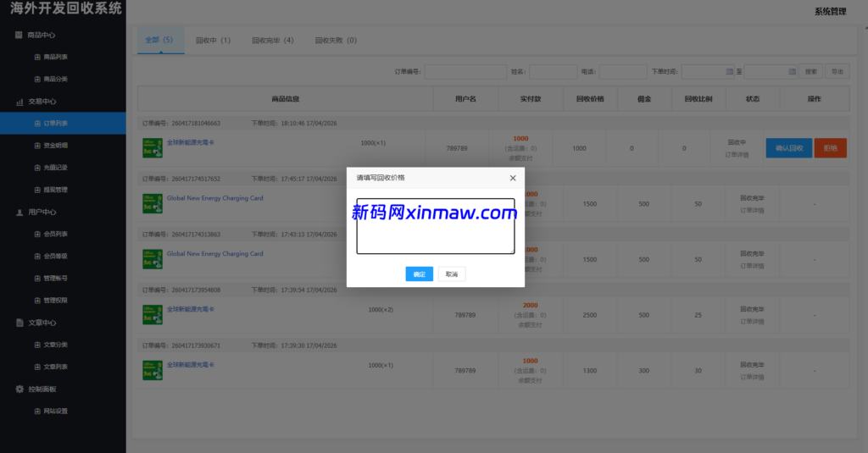The image size is (868, 453).
Task: Focus the recycling price text area in the dialog
Action: [x=436, y=226]
